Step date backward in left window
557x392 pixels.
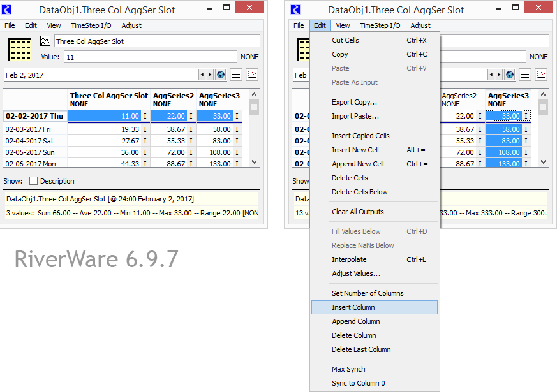(x=202, y=75)
